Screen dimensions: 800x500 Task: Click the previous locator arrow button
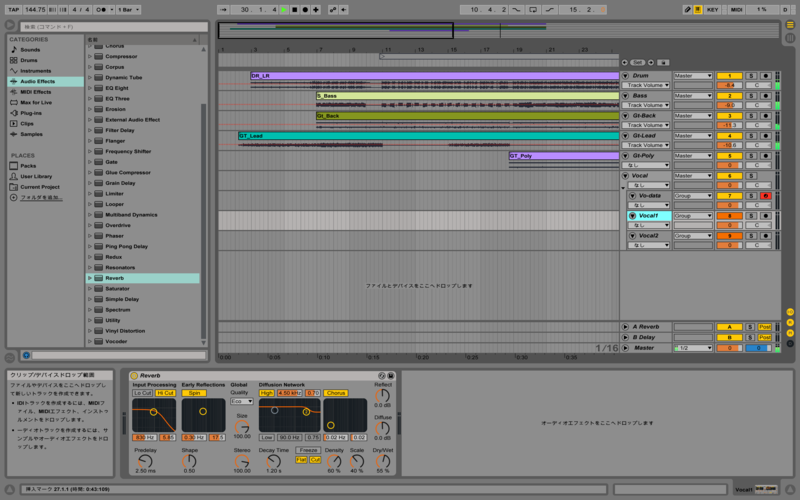click(x=624, y=62)
